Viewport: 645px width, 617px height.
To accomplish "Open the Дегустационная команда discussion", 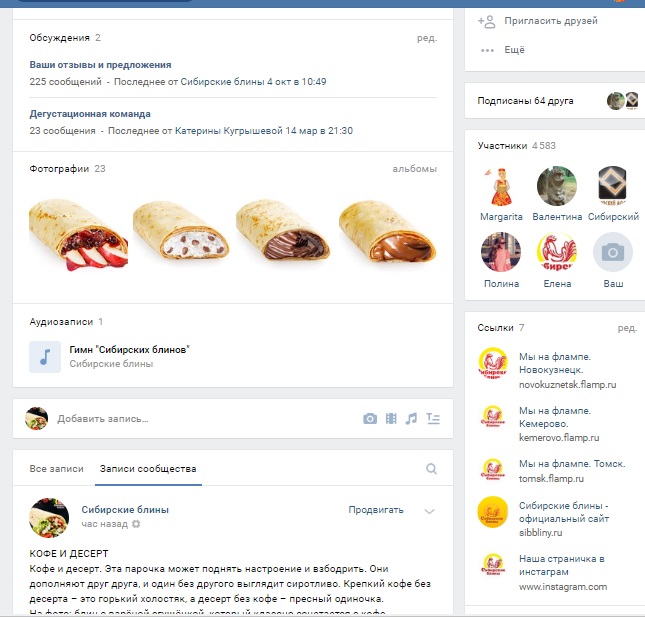I will click(x=90, y=114).
